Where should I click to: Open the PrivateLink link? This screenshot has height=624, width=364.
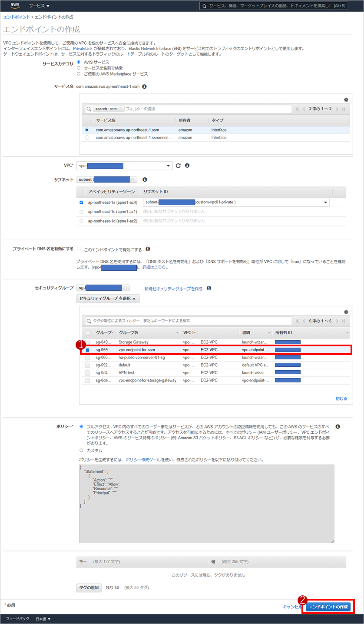83,49
